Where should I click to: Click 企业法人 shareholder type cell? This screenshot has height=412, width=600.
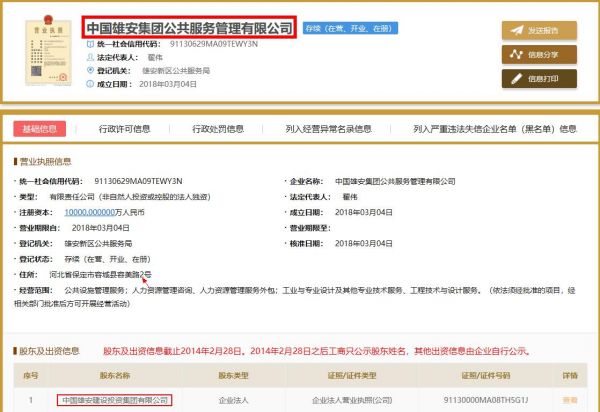pyautogui.click(x=233, y=400)
